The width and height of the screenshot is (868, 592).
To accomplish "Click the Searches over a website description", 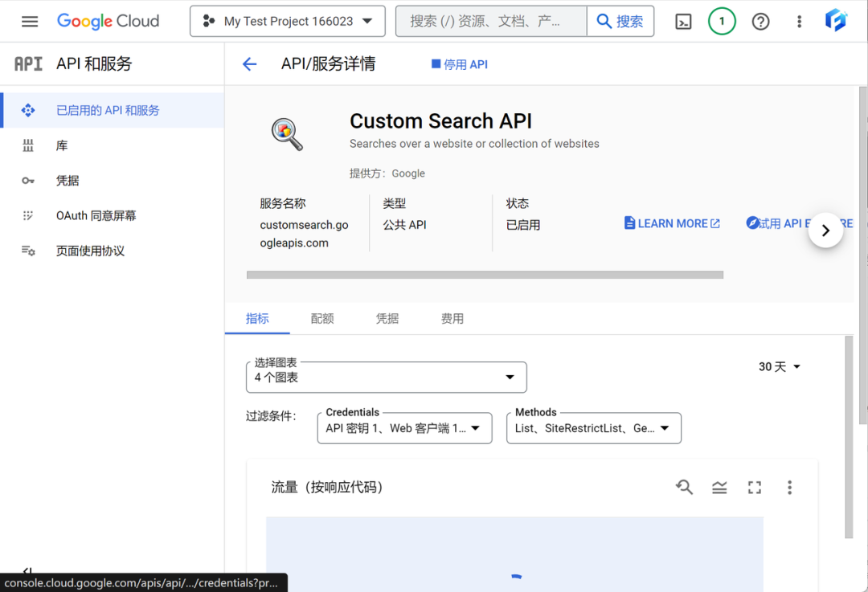I will (x=474, y=144).
